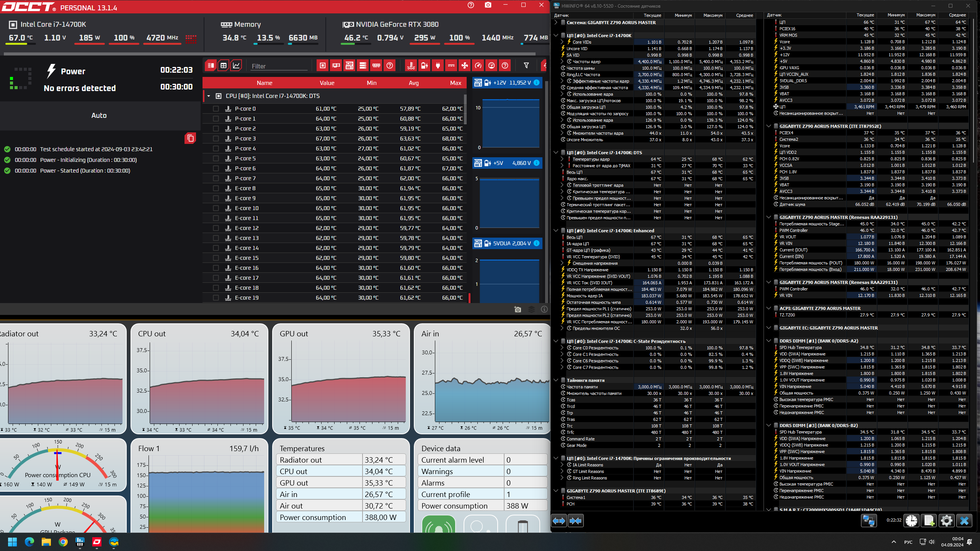Click HWiNFO logging start document icon

(x=929, y=520)
